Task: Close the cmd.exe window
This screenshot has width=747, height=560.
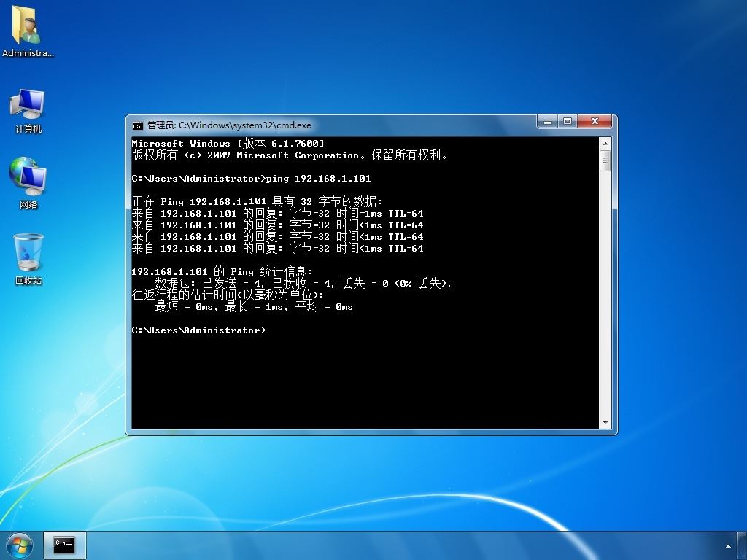Action: (595, 122)
